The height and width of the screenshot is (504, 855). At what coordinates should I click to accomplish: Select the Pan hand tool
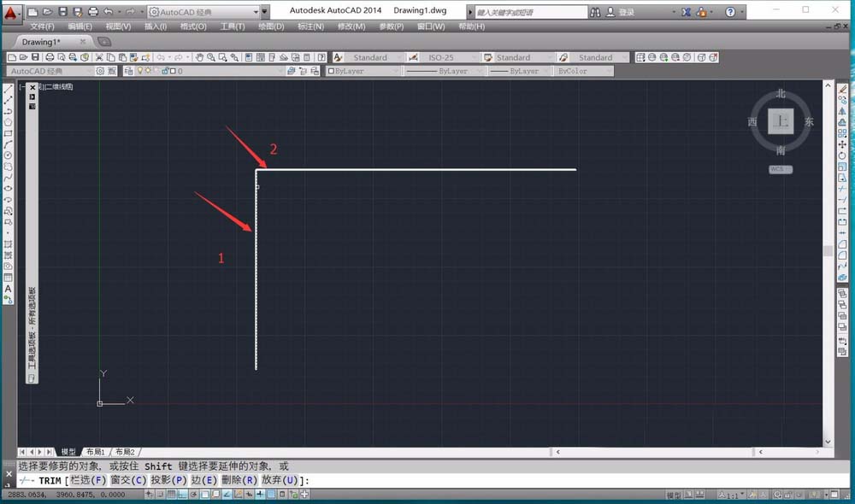click(x=199, y=57)
